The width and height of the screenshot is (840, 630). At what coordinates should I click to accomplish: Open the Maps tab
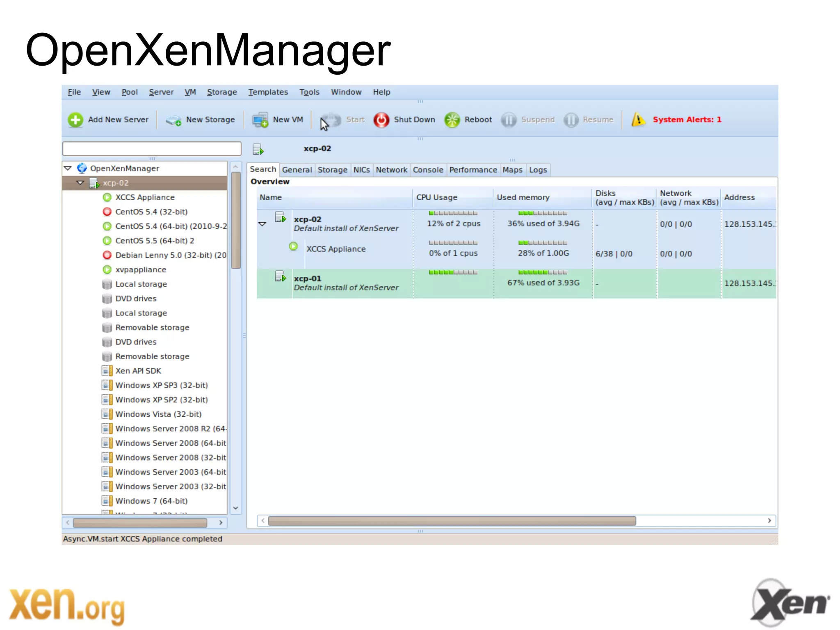[x=512, y=170]
